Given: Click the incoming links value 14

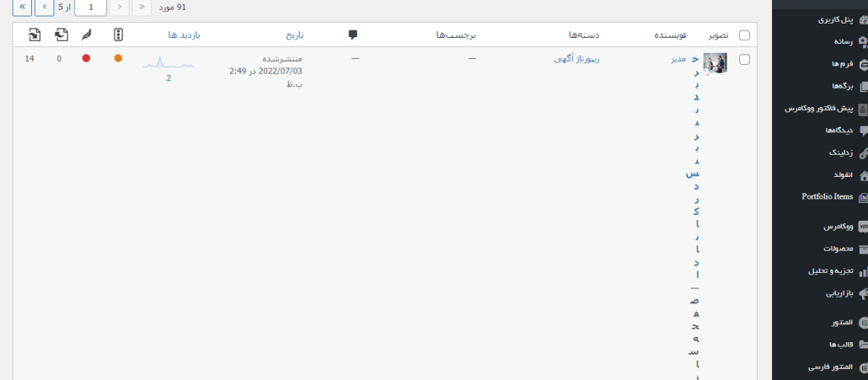Looking at the screenshot, I should [x=29, y=59].
